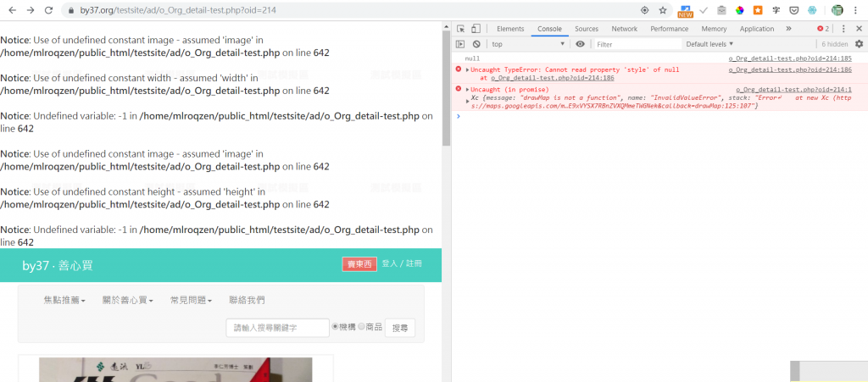Image resolution: width=868 pixels, height=382 pixels.
Task: Close the DevTools panel
Action: [x=859, y=29]
